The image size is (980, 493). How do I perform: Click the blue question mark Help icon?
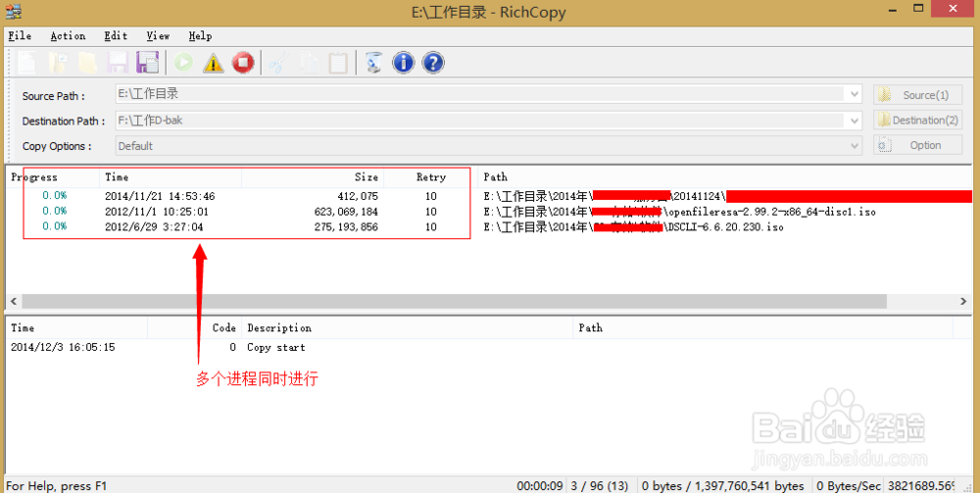click(433, 63)
